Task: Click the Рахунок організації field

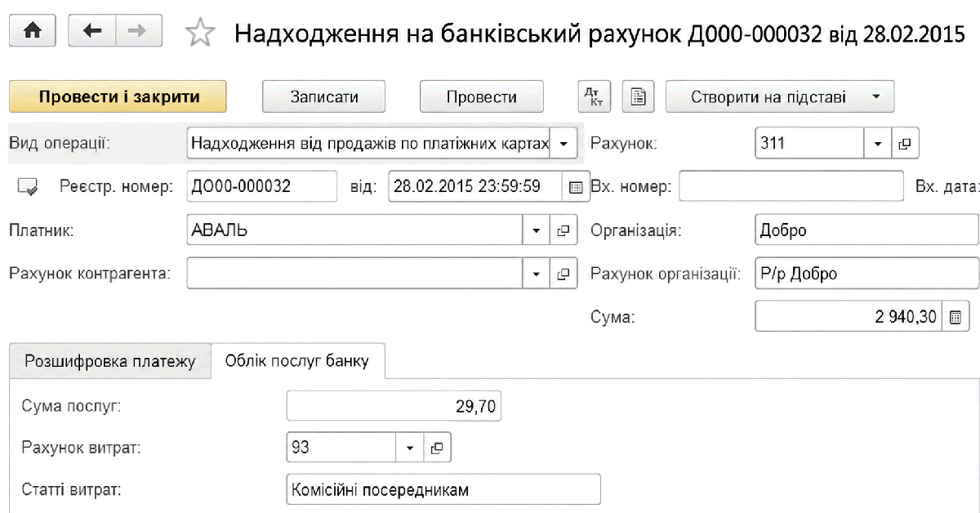Action: (867, 274)
